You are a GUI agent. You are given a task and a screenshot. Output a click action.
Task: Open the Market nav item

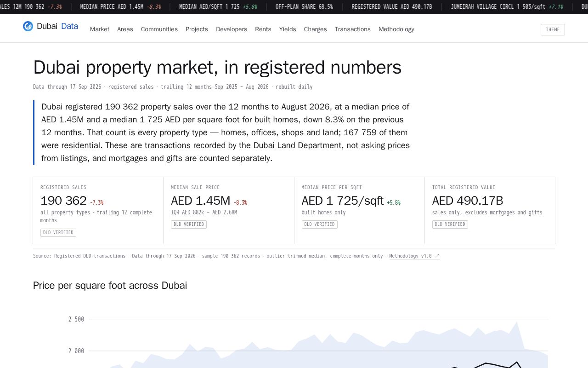(x=100, y=29)
